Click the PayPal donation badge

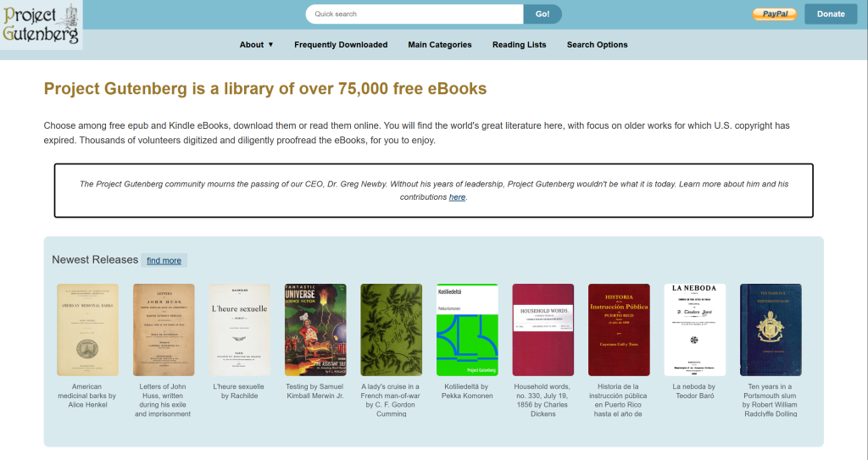point(774,14)
